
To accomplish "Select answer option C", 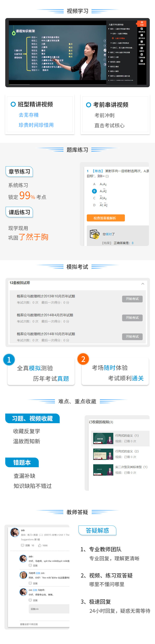I will (x=94, y=198).
